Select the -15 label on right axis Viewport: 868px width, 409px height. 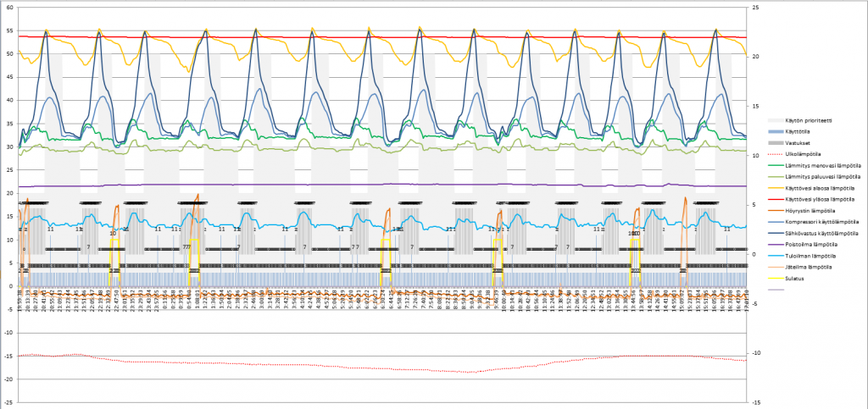tap(749, 402)
